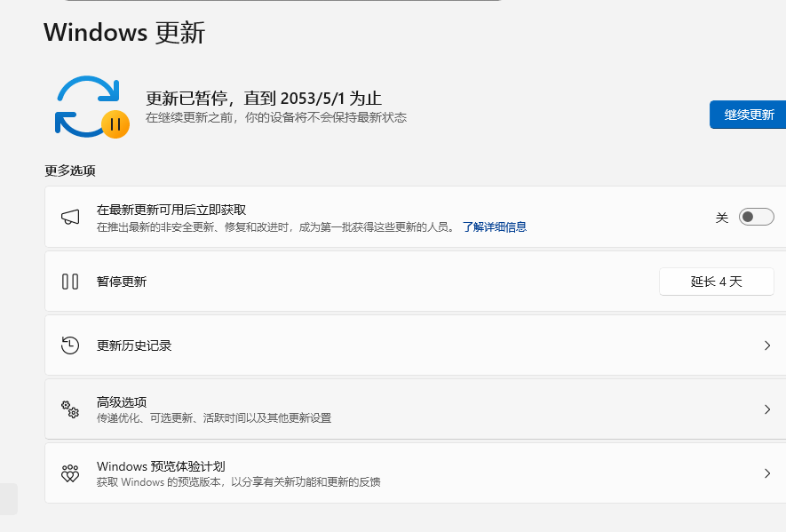Click the 暂停更新 row label

[x=122, y=282]
